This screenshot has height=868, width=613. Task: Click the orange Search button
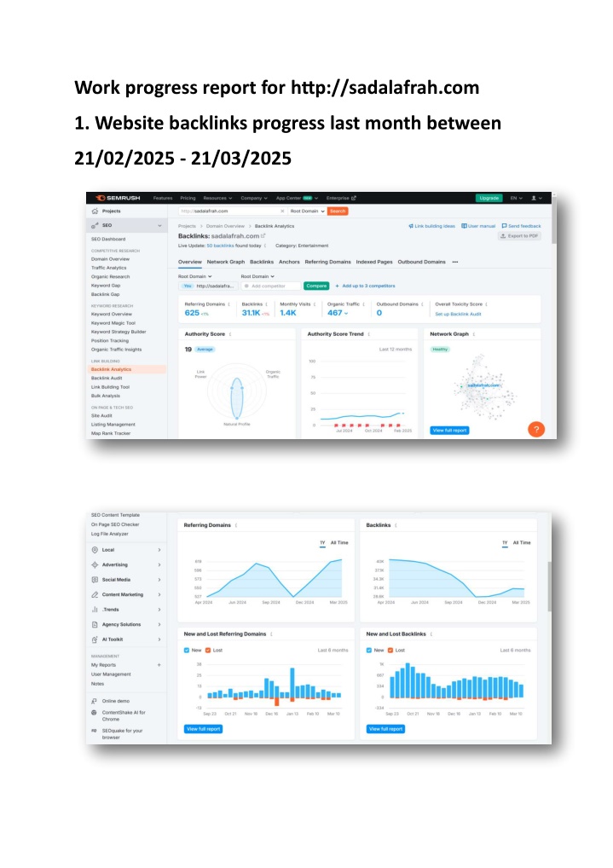coord(338,211)
